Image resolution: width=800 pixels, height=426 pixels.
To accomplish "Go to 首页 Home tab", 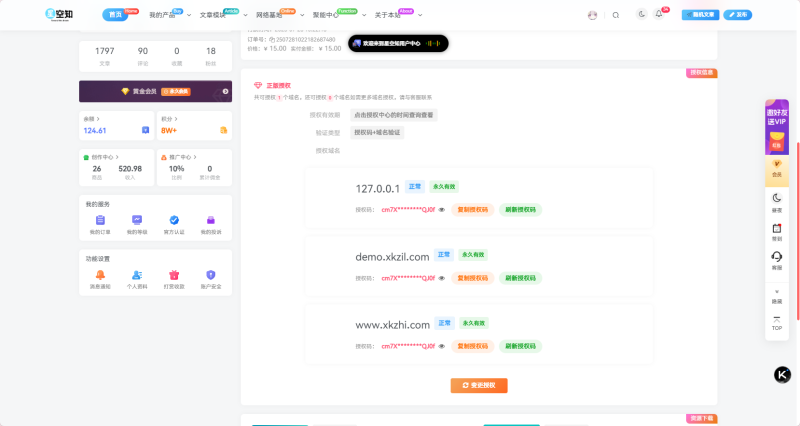I will click(115, 15).
